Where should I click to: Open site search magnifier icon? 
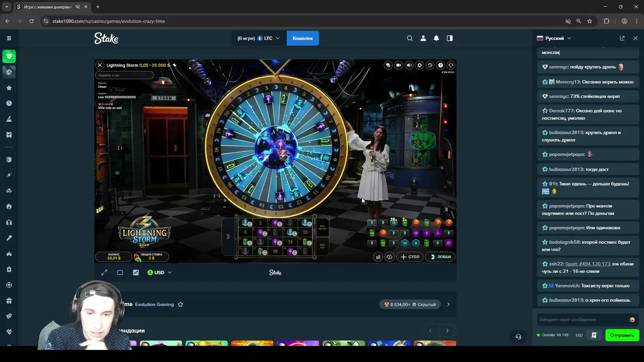point(410,38)
